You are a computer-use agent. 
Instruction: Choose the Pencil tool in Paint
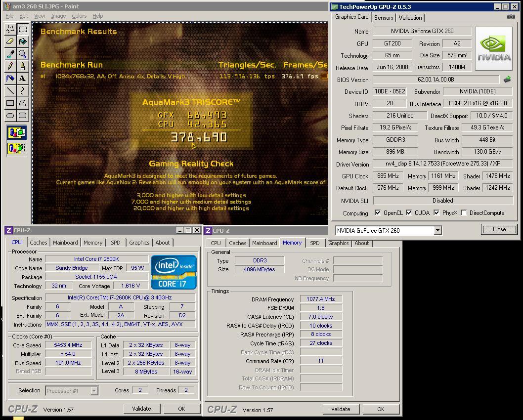click(10, 66)
